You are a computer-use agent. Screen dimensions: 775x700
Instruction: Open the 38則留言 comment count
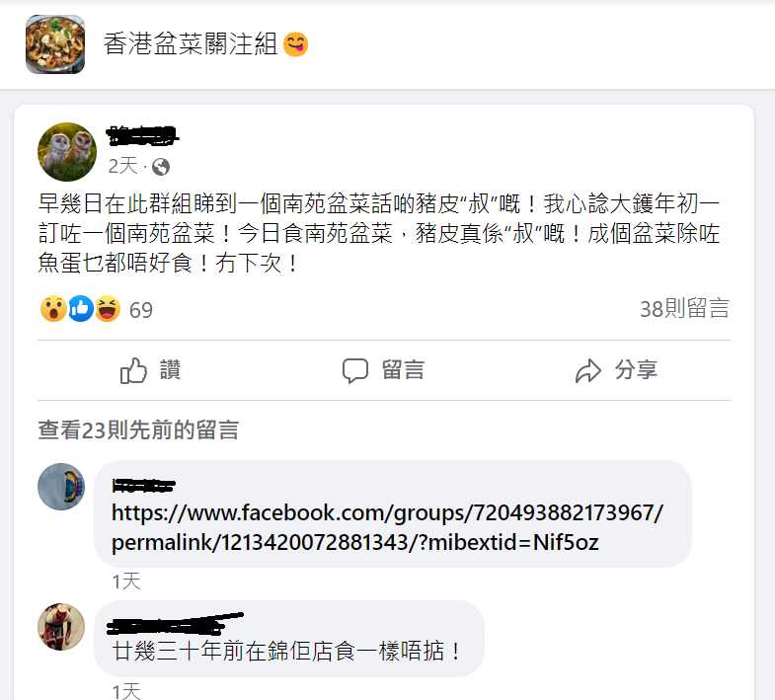[684, 309]
